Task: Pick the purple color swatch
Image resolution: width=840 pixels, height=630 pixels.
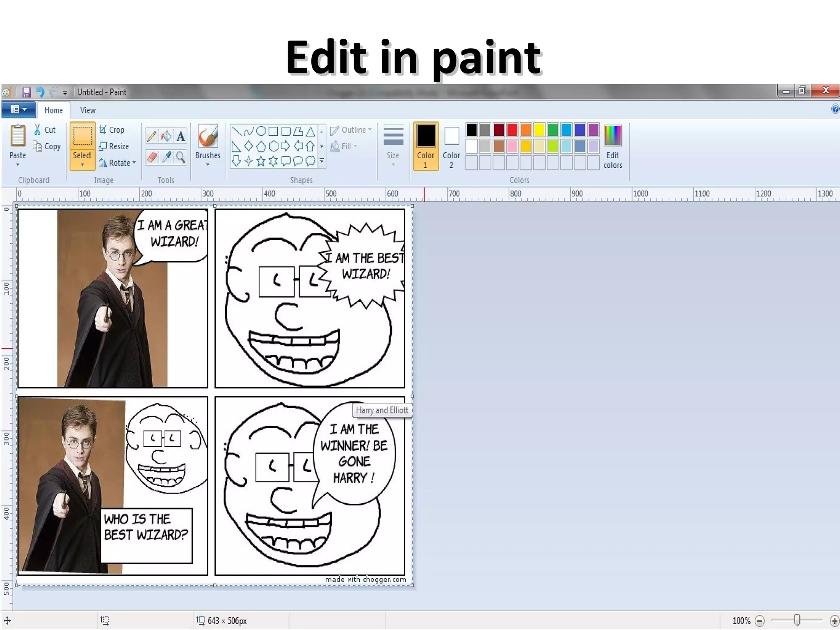Action: click(x=593, y=130)
